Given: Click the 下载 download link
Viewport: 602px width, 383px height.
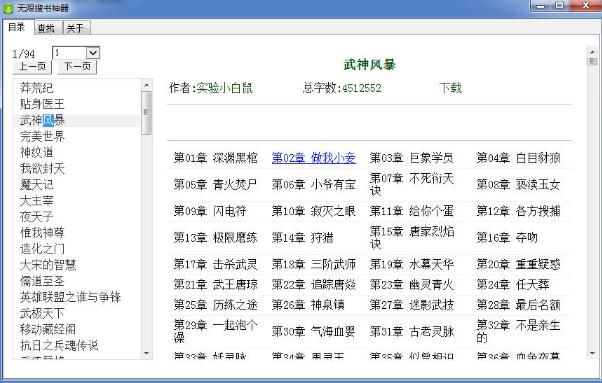Looking at the screenshot, I should (x=450, y=88).
